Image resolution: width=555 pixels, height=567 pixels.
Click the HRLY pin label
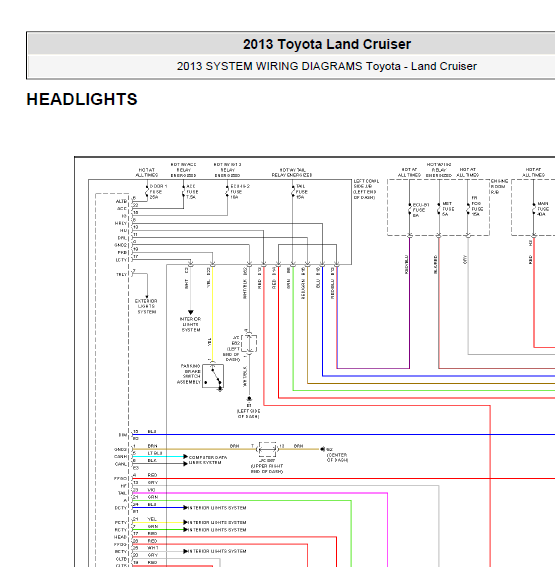[x=121, y=223]
